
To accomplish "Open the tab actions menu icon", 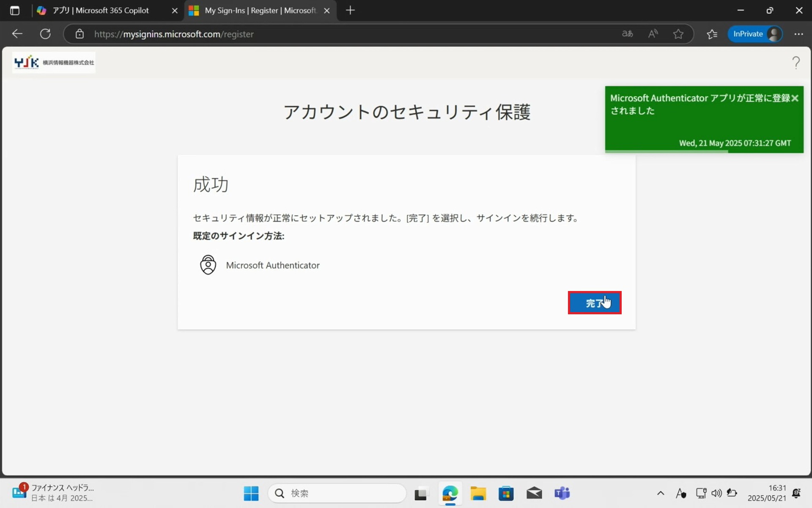I will point(15,11).
